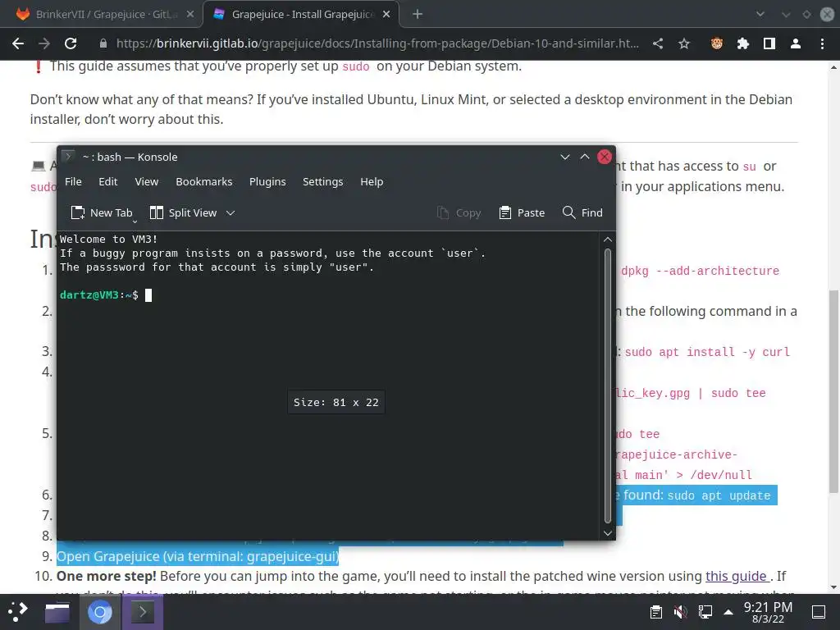The image size is (840, 630).
Task: Click the Konsole window terminal icon
Action: click(68, 157)
